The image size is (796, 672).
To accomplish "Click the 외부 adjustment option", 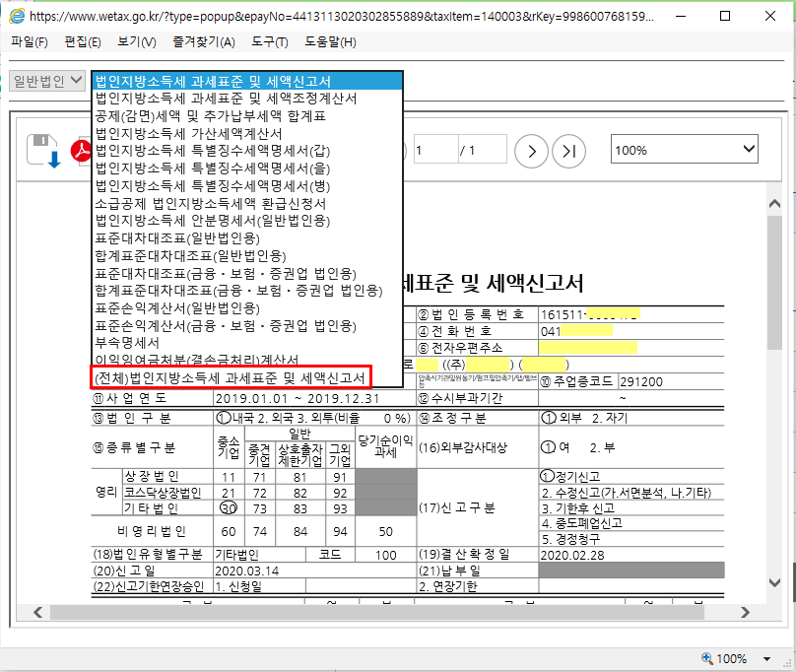I will (x=562, y=418).
